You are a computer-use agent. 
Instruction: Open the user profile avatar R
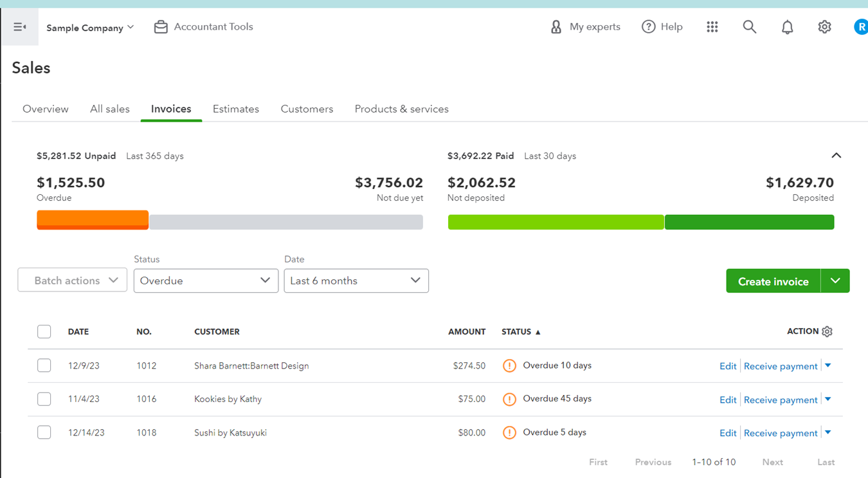click(861, 27)
